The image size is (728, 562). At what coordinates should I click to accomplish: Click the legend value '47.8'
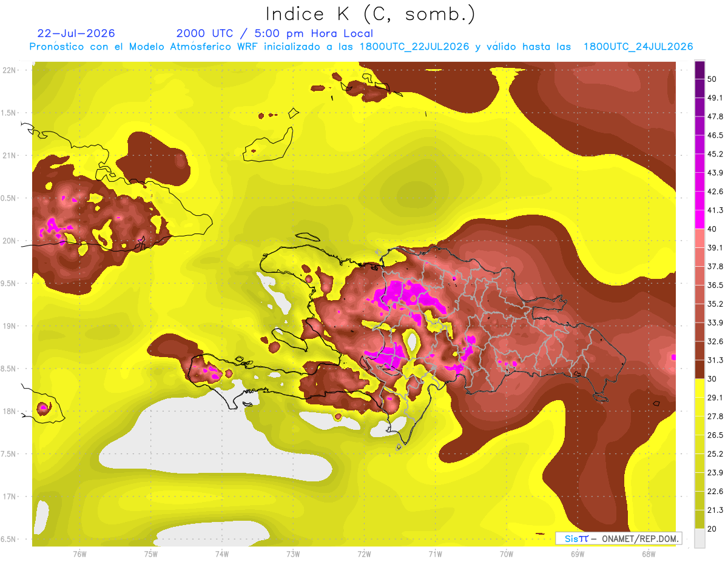pos(715,116)
